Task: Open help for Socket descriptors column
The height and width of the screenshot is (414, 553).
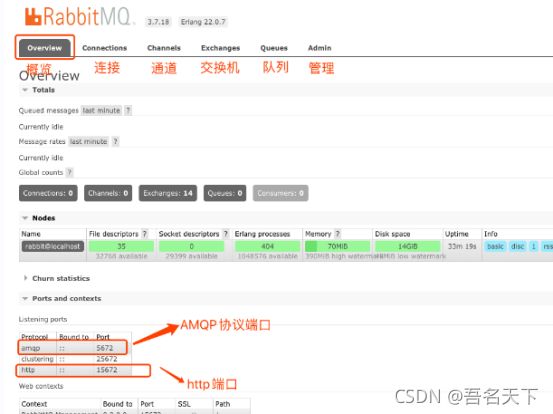Action: coord(225,234)
